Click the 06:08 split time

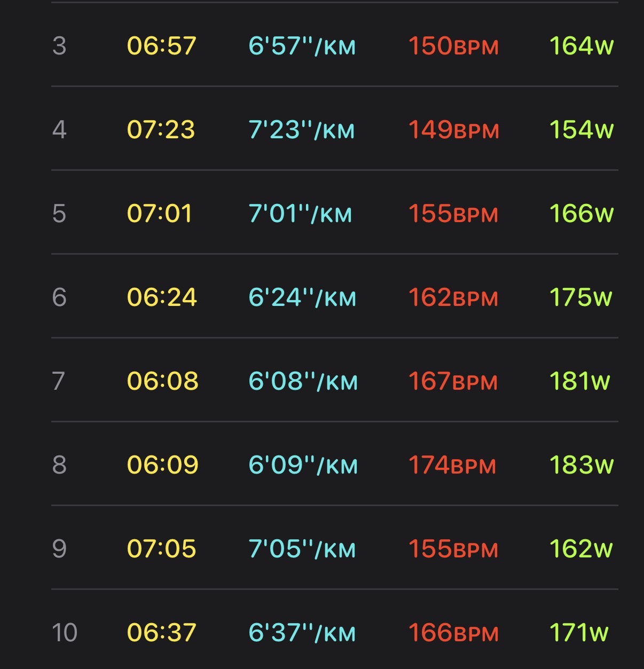(x=162, y=381)
